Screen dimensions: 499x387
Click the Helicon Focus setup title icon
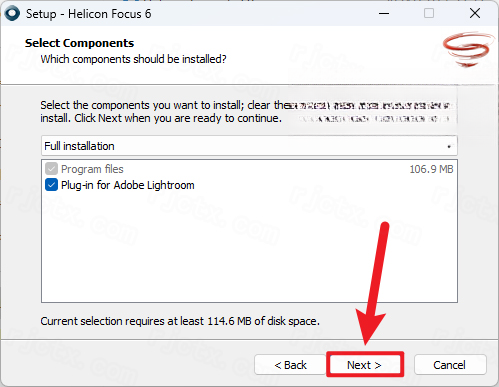[13, 14]
